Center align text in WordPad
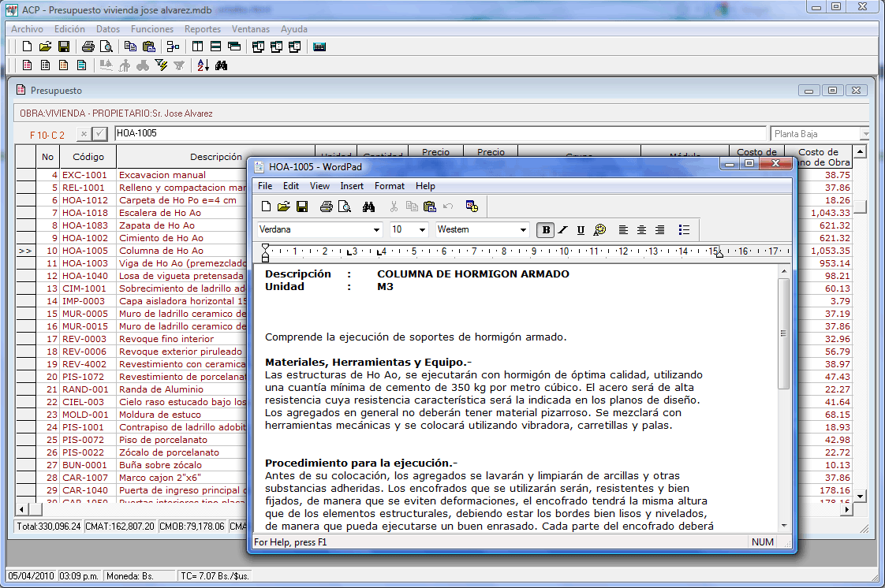This screenshot has width=885, height=588. (642, 230)
